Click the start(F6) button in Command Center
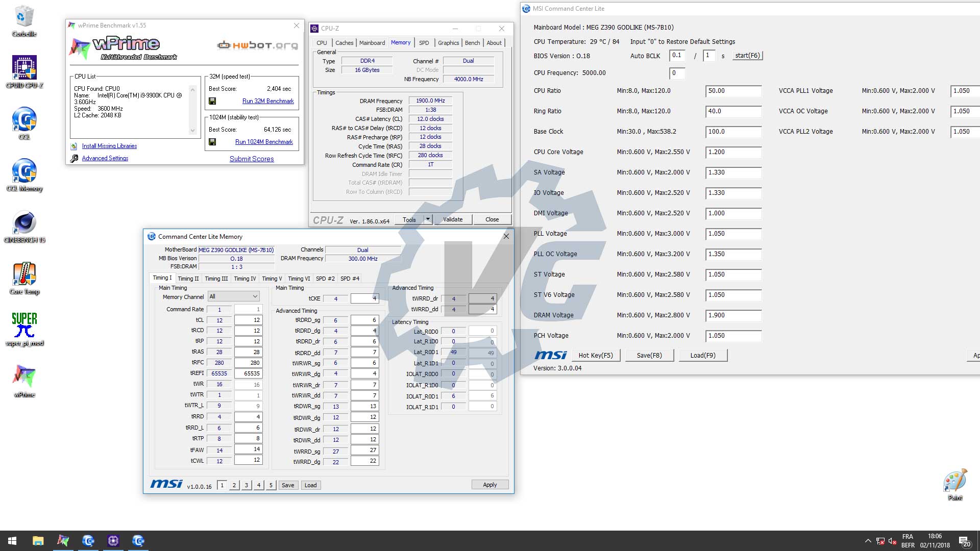Screen dimensions: 980x551 pos(747,56)
